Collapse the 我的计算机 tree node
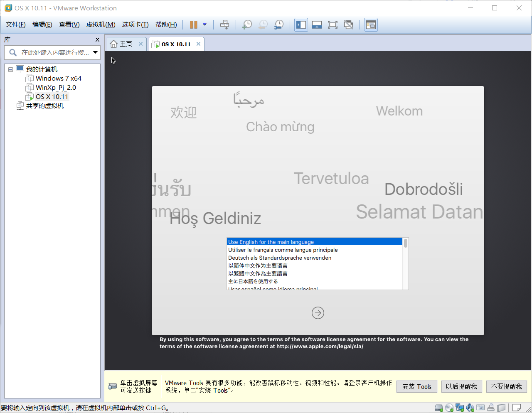 pyautogui.click(x=10, y=69)
